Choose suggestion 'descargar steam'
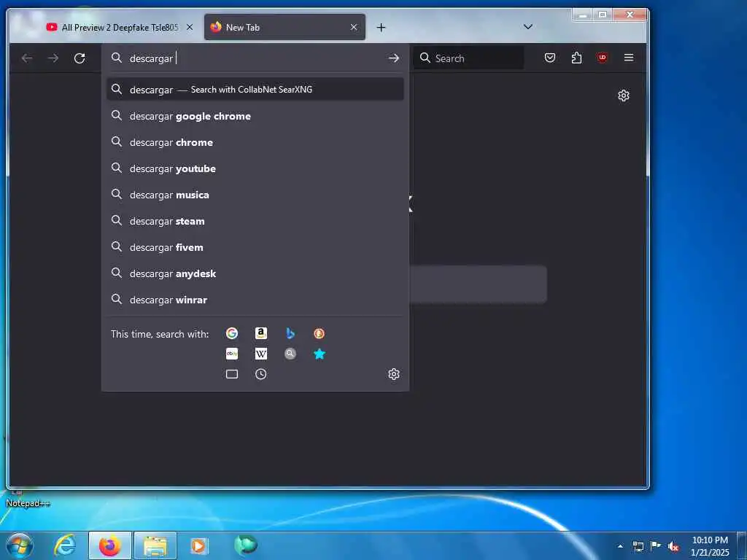 coord(255,221)
